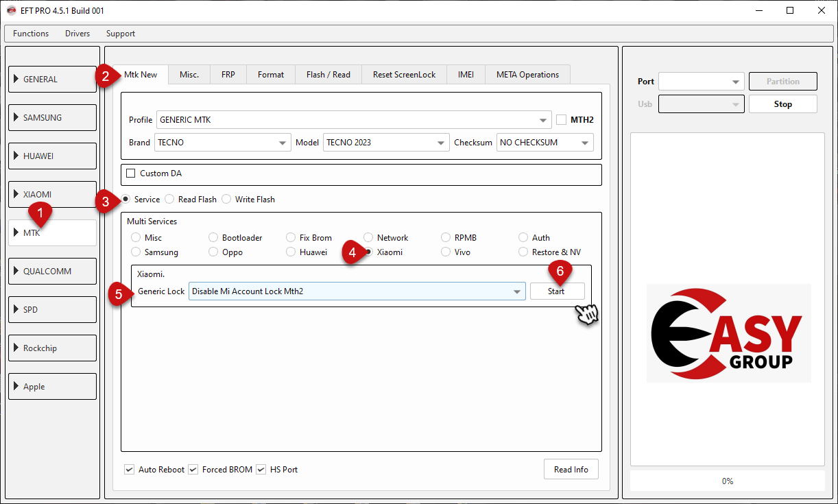Select the Bootloader radio button
The image size is (838, 504).
click(x=213, y=238)
